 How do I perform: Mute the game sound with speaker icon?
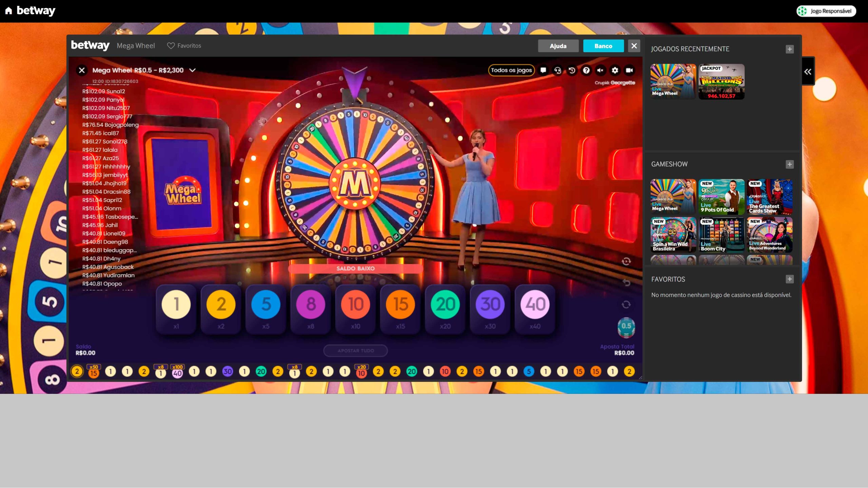[x=600, y=70]
